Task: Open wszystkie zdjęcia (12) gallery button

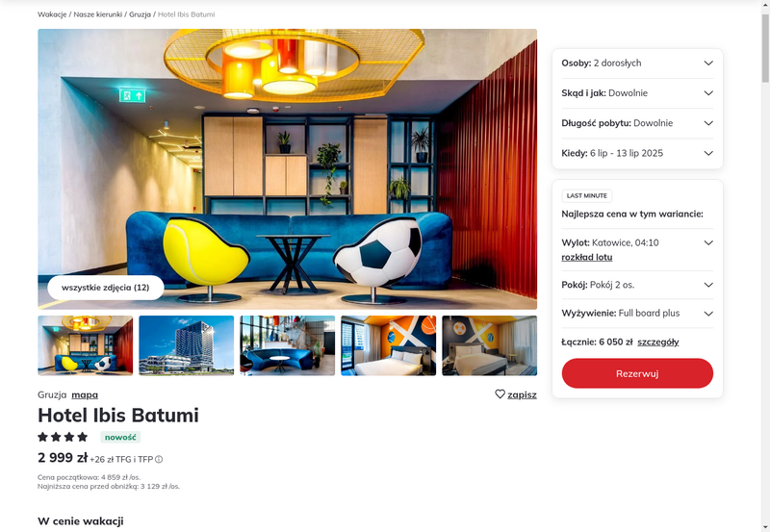Action: click(106, 288)
